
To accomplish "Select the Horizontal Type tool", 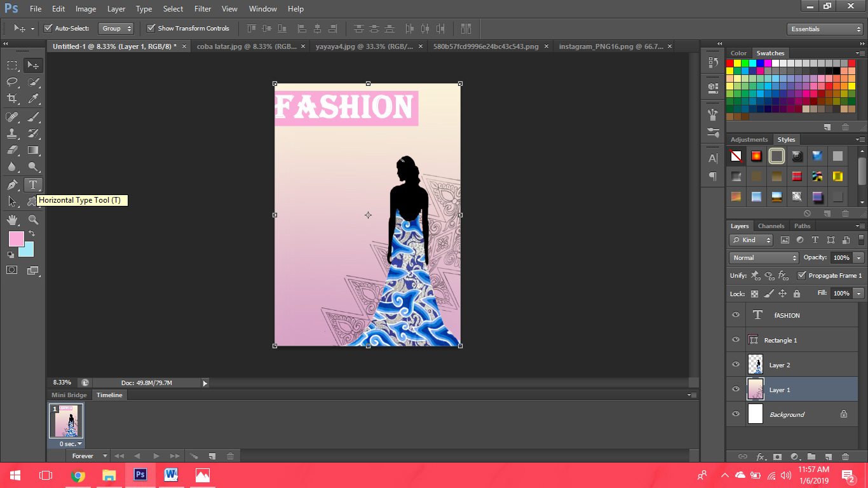I will click(x=33, y=184).
